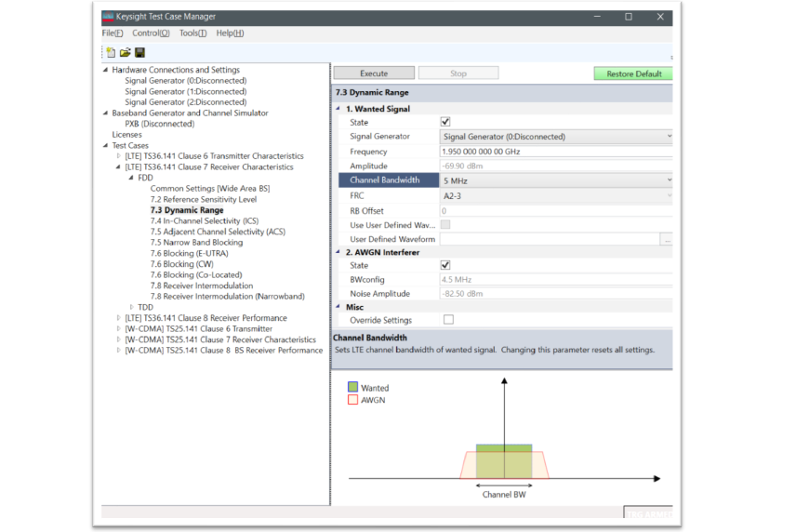Click the BWconfig 4.5 MHz field
This screenshot has width=796, height=532.
pyautogui.click(x=556, y=279)
